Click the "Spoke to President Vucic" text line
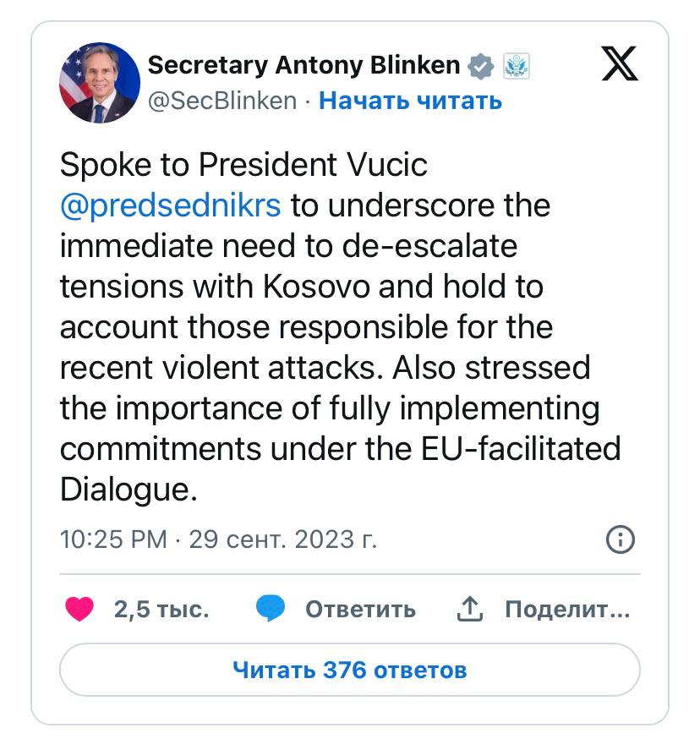 (243, 165)
